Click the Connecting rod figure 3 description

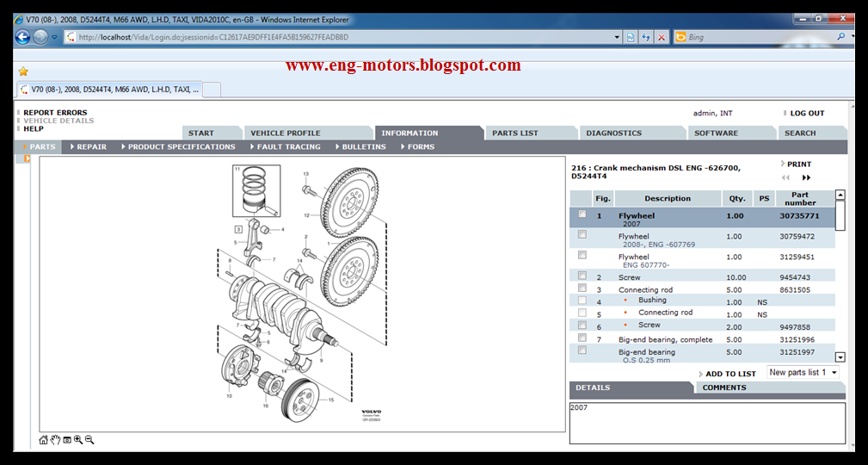pos(645,290)
